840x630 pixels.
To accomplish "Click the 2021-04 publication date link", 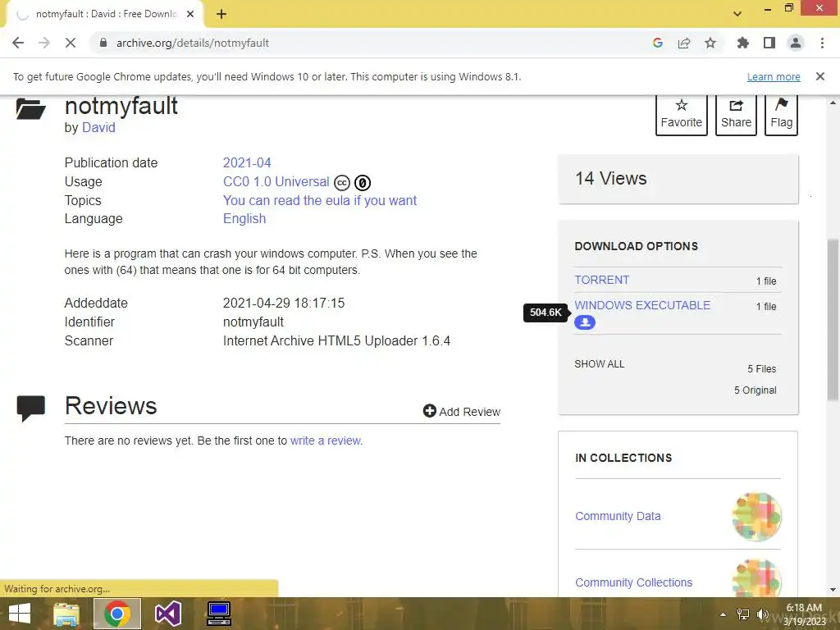I will point(247,163).
